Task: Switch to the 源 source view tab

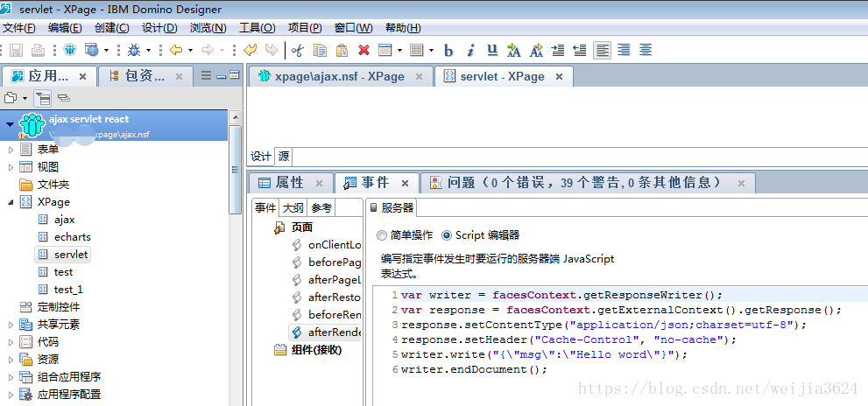Action: [x=284, y=157]
